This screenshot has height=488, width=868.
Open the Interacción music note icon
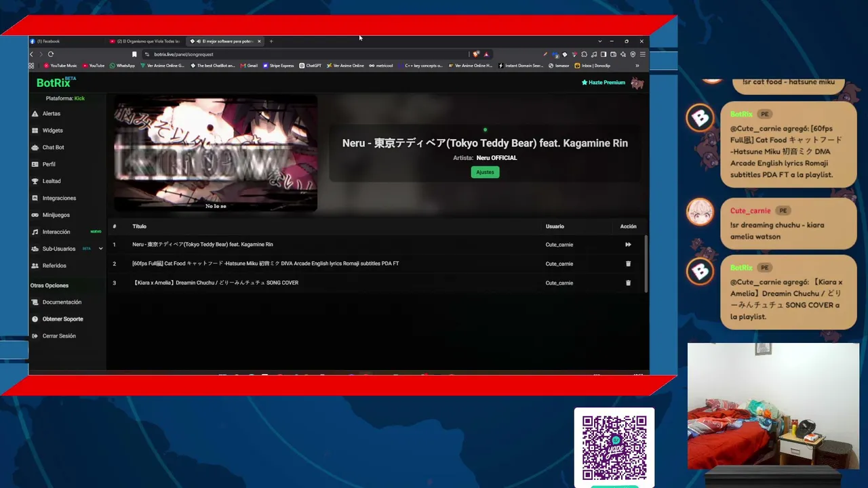point(35,232)
